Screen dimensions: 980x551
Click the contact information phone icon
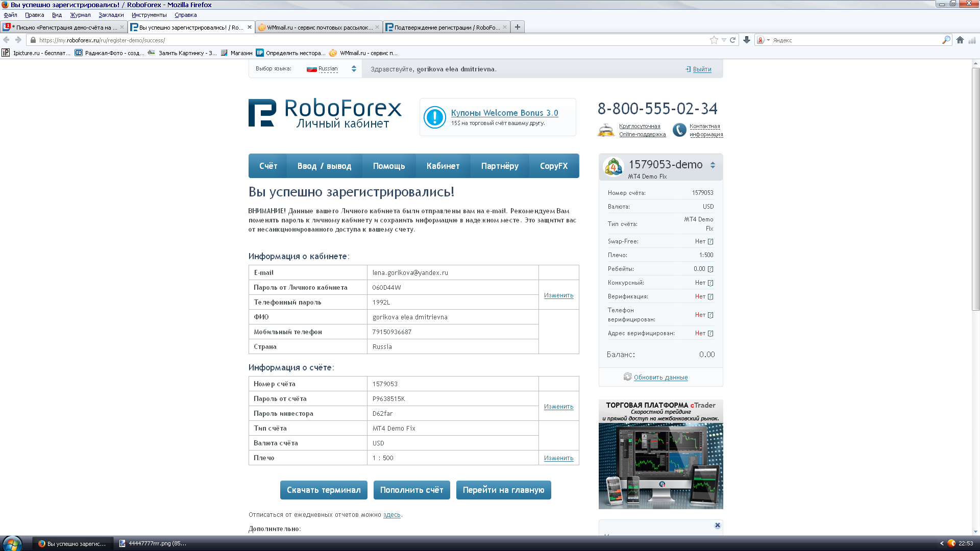[679, 130]
